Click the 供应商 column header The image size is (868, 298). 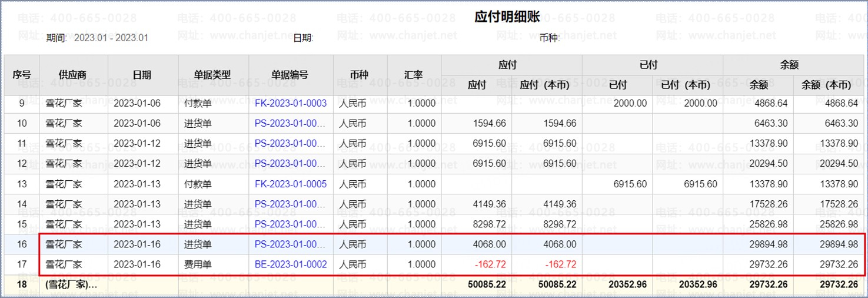(73, 75)
